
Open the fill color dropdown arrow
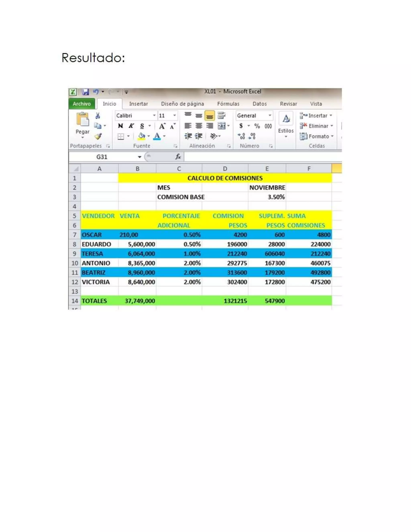[x=149, y=136]
